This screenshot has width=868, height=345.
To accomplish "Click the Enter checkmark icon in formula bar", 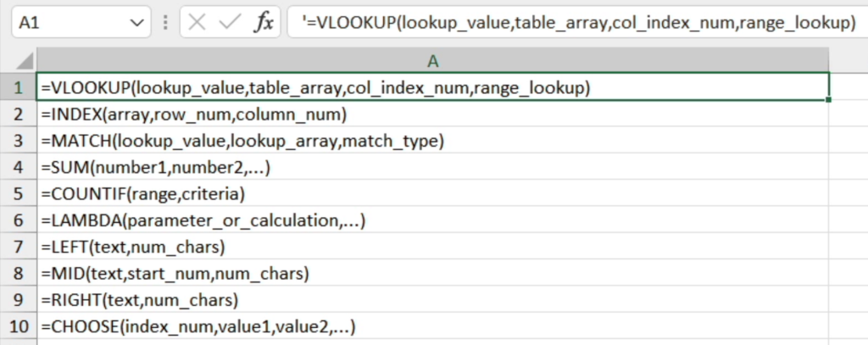I will (229, 24).
